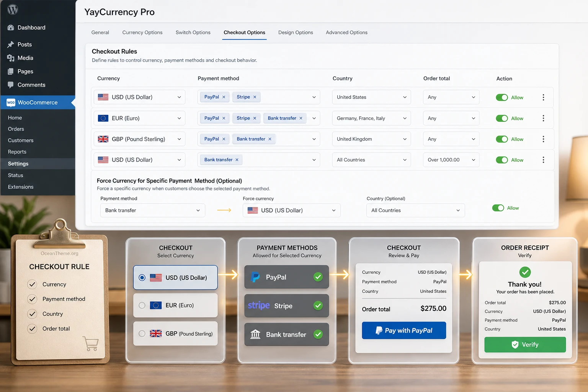Click the Media icon in sidebar
This screenshot has width=588, height=392.
11,58
